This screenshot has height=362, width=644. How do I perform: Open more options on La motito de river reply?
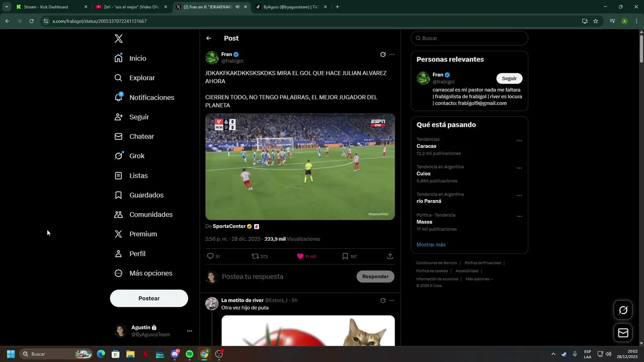click(x=392, y=300)
